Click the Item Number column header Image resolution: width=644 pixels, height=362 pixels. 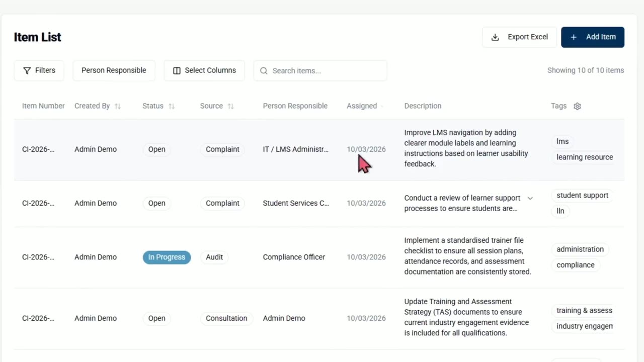click(x=43, y=106)
